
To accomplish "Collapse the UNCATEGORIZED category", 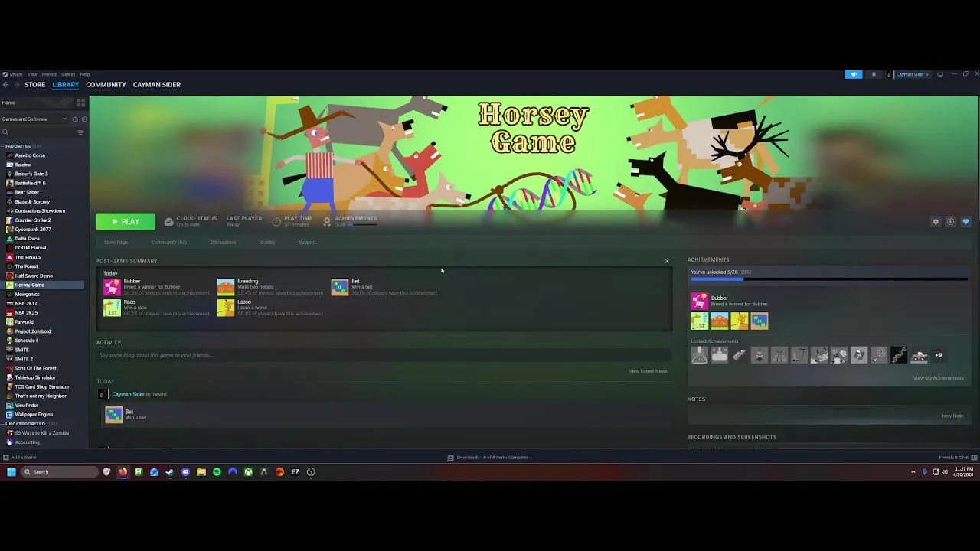I will (24, 424).
